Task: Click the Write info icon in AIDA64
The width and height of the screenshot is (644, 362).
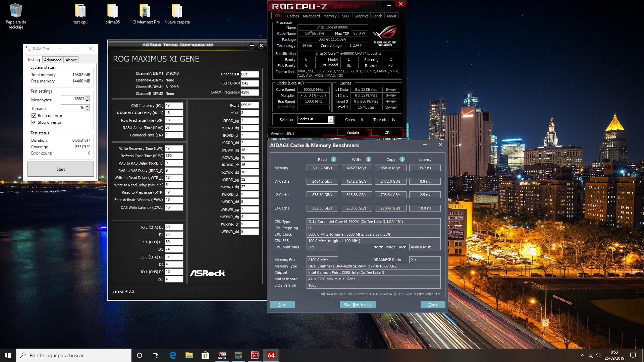Action: click(368, 159)
